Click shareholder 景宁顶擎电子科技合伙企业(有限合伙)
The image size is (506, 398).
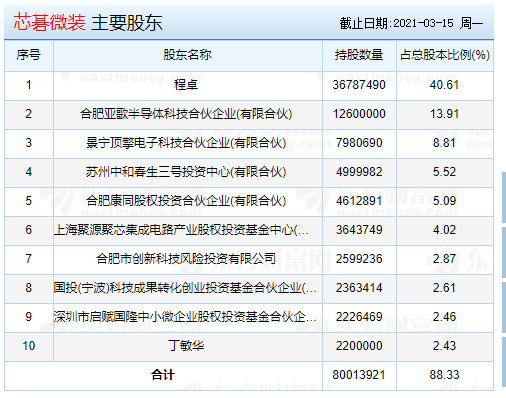tap(186, 143)
